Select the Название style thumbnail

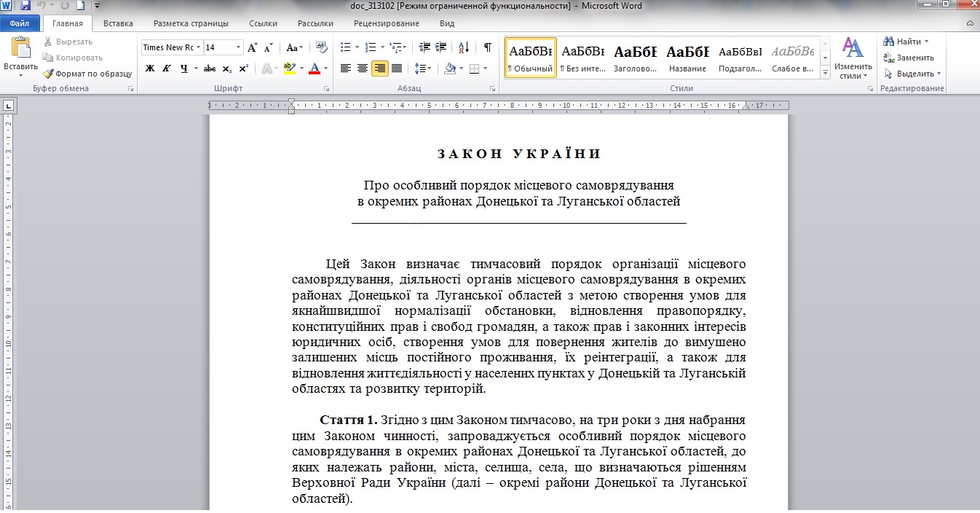687,58
